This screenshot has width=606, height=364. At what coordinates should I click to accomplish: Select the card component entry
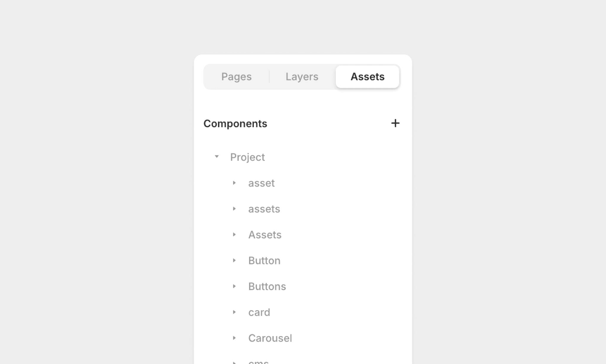(259, 312)
